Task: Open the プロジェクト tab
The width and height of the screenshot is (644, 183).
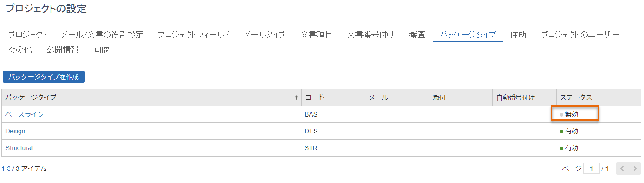Action: click(27, 35)
